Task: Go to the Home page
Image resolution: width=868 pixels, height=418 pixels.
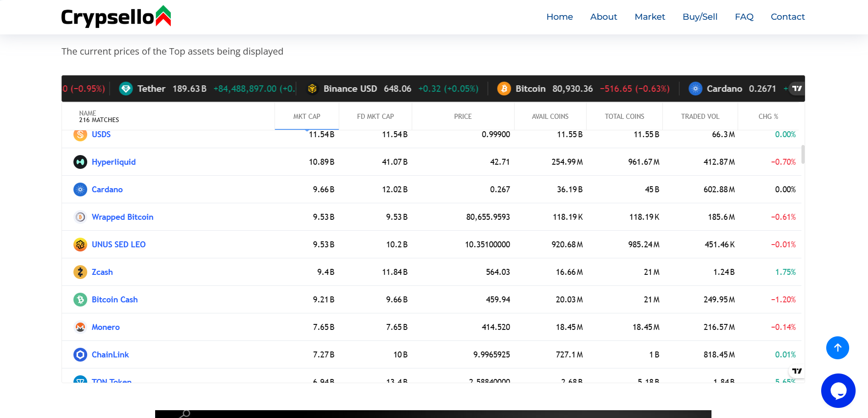Action: pyautogui.click(x=560, y=17)
